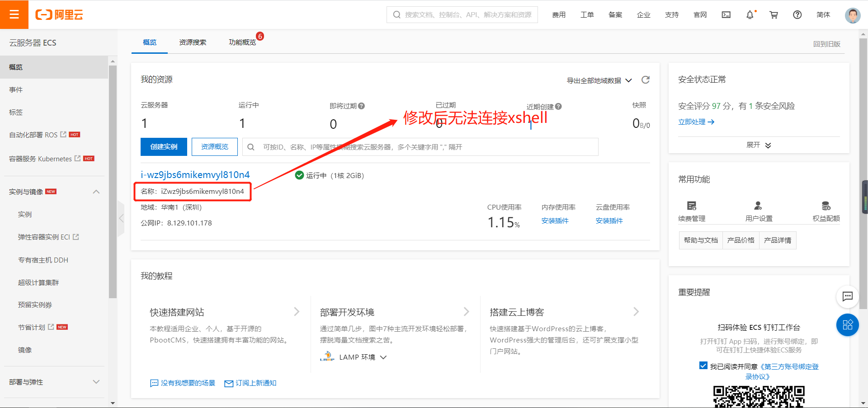Open the 工单 top menu
This screenshot has width=868, height=408.
click(587, 15)
